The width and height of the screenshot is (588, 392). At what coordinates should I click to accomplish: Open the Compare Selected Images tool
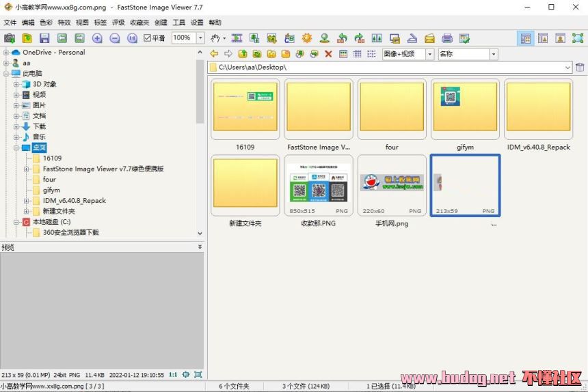[x=377, y=38]
